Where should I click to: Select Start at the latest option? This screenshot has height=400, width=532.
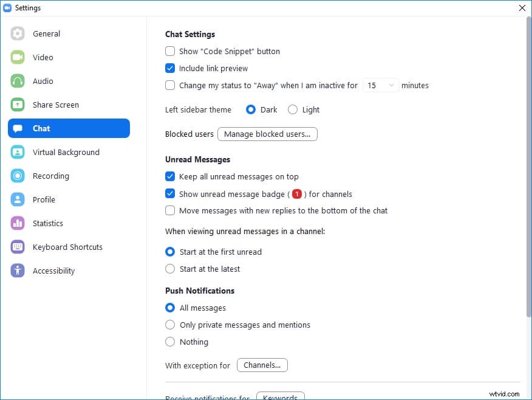(170, 269)
